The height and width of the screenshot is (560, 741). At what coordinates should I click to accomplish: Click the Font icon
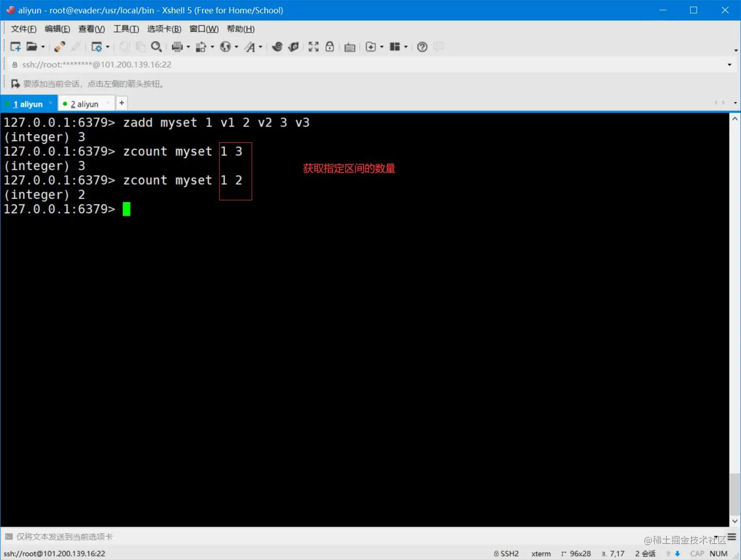coord(250,47)
